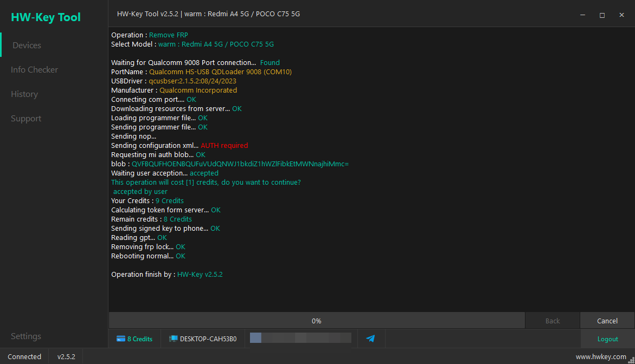Image resolution: width=635 pixels, height=364 pixels.
Task: Click the 'Rebooting normal... OK' line
Action: pos(148,256)
